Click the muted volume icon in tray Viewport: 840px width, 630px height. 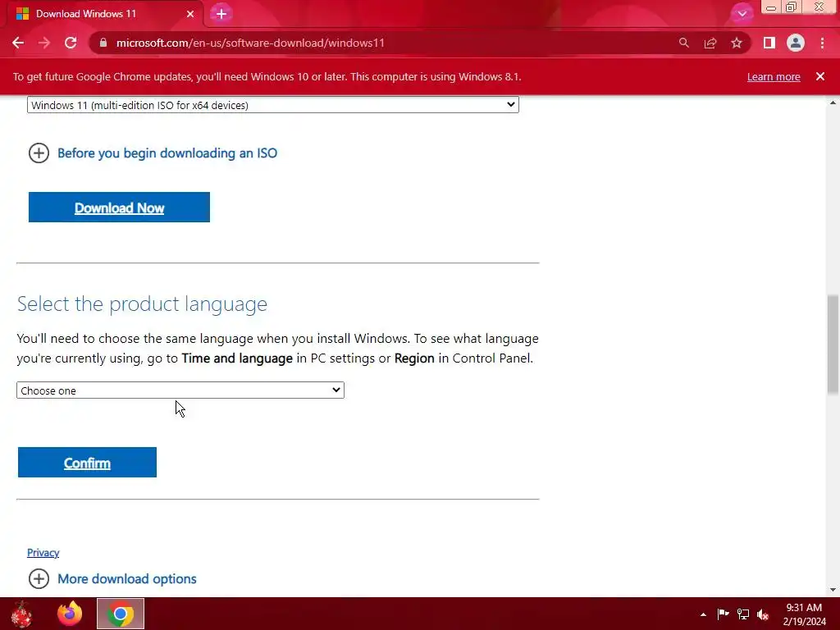coord(763,614)
